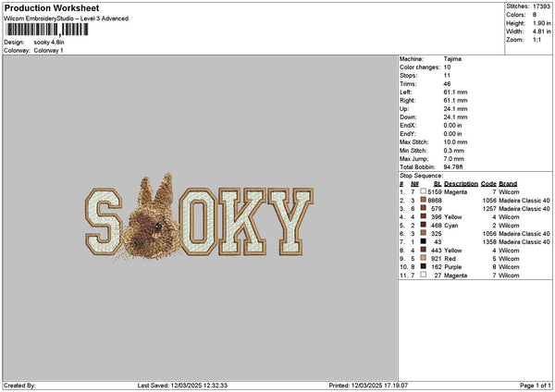This screenshot has height=392, width=555.
Task: Click the Code column header
Action: coord(488,184)
